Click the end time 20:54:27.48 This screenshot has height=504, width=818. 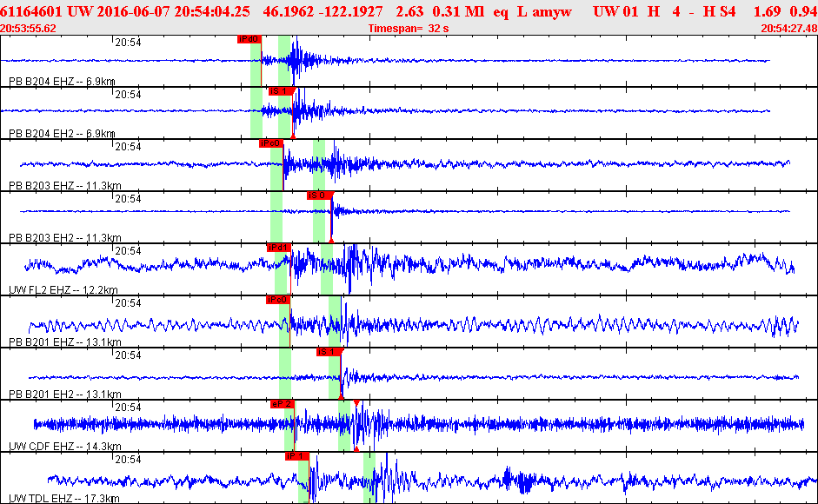click(x=788, y=29)
